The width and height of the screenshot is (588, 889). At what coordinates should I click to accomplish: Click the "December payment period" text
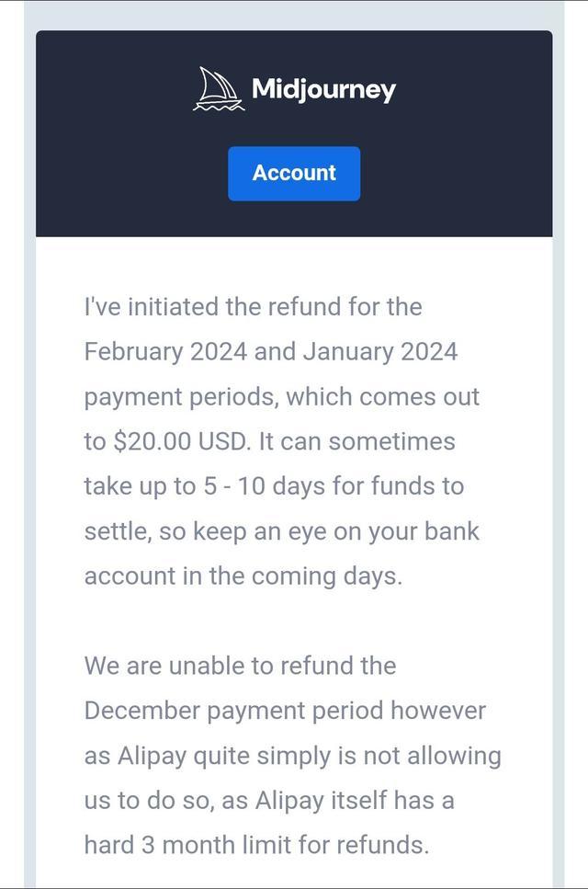click(233, 711)
